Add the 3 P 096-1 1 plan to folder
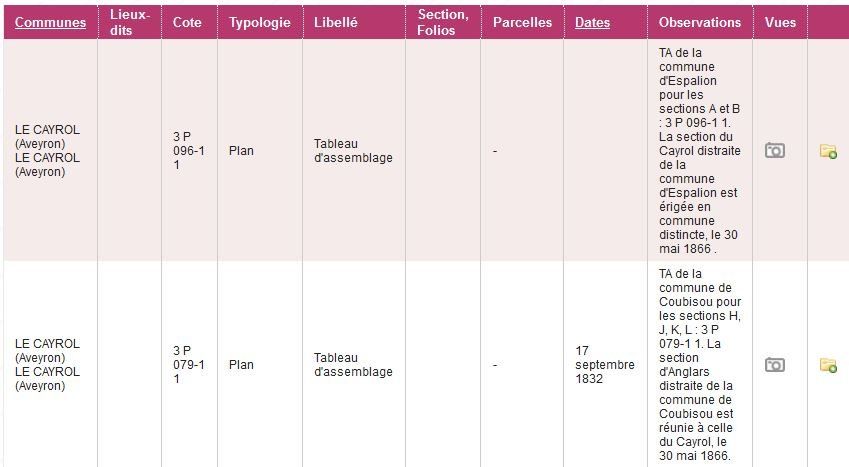The width and height of the screenshot is (849, 467). pos(828,152)
